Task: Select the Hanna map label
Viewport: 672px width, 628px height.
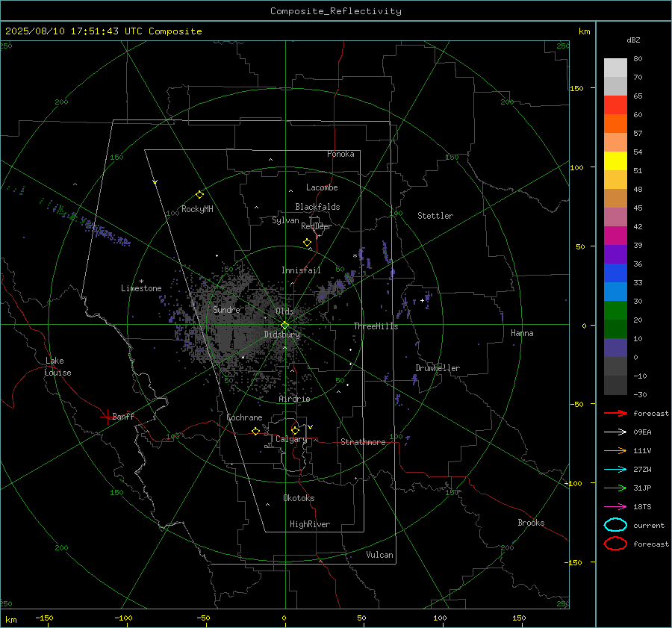Action: click(522, 333)
